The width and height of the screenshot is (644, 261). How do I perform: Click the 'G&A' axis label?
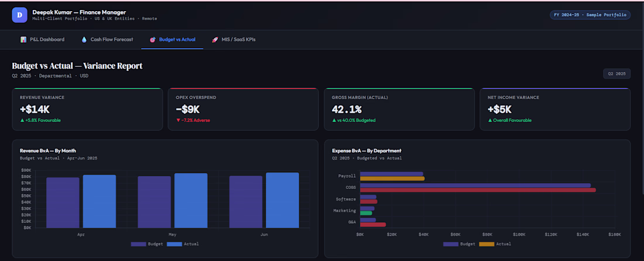pyautogui.click(x=352, y=222)
